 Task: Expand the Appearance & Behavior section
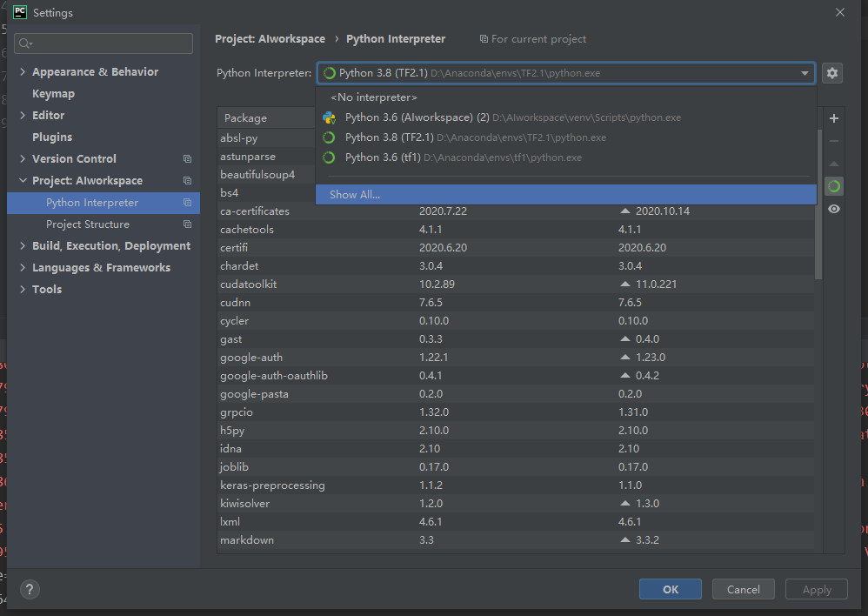tap(23, 72)
